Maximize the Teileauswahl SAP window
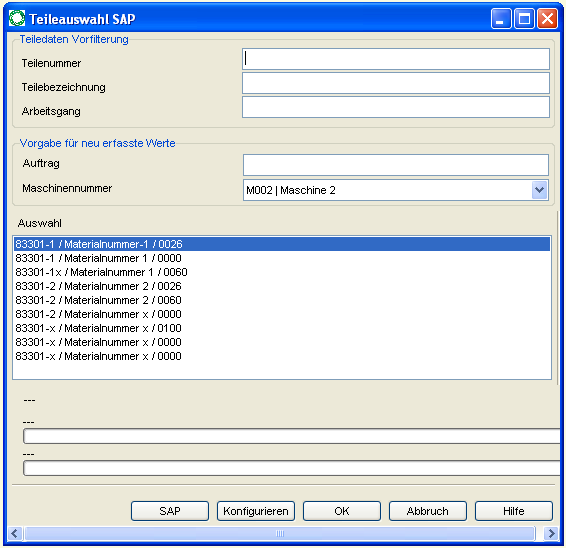The height and width of the screenshot is (548, 566). [524, 19]
